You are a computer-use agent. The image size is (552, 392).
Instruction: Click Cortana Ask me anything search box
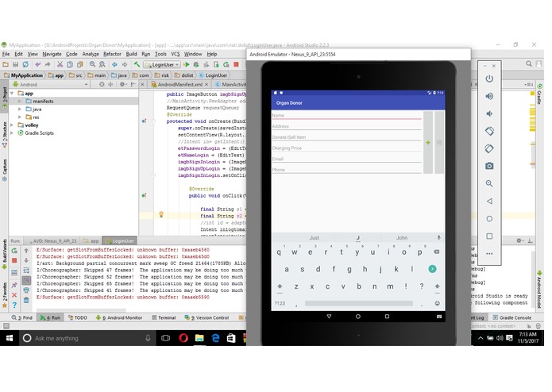(x=87, y=338)
